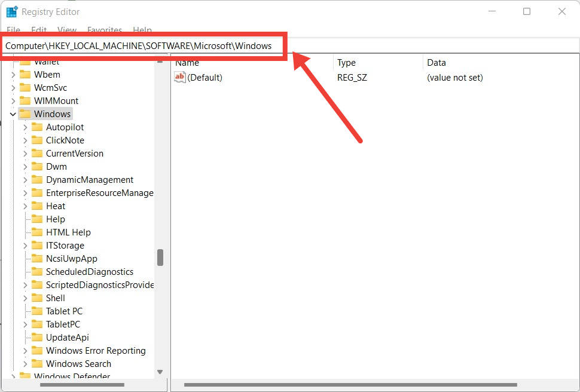Click the Autopilot folder icon
The width and height of the screenshot is (580, 392).
(x=37, y=127)
